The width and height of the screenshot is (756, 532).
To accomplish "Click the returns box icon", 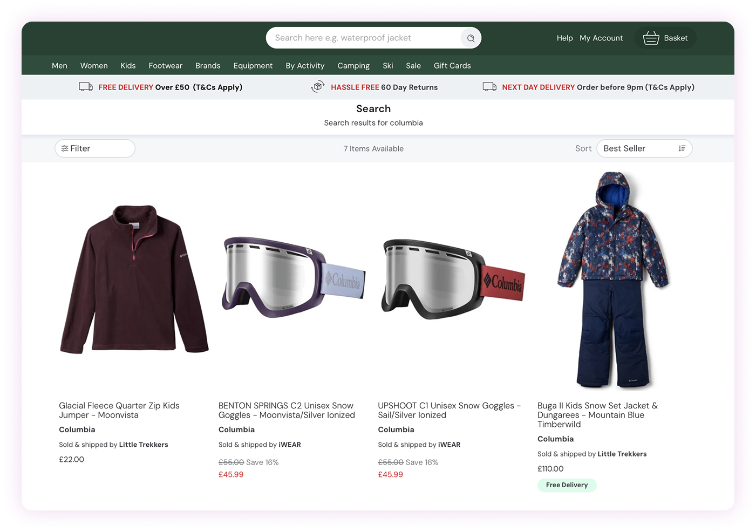I will [318, 86].
